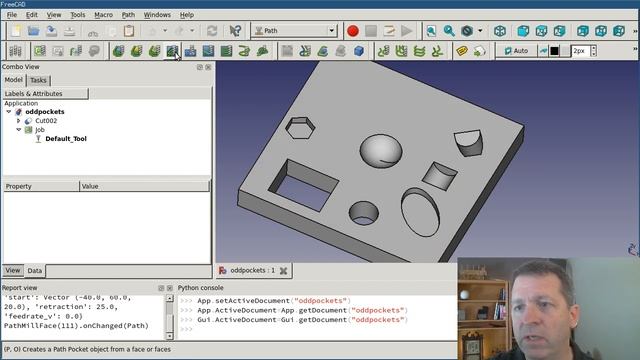Viewport: 640px width, 360px height.
Task: Open the Help menu
Action: point(187,15)
